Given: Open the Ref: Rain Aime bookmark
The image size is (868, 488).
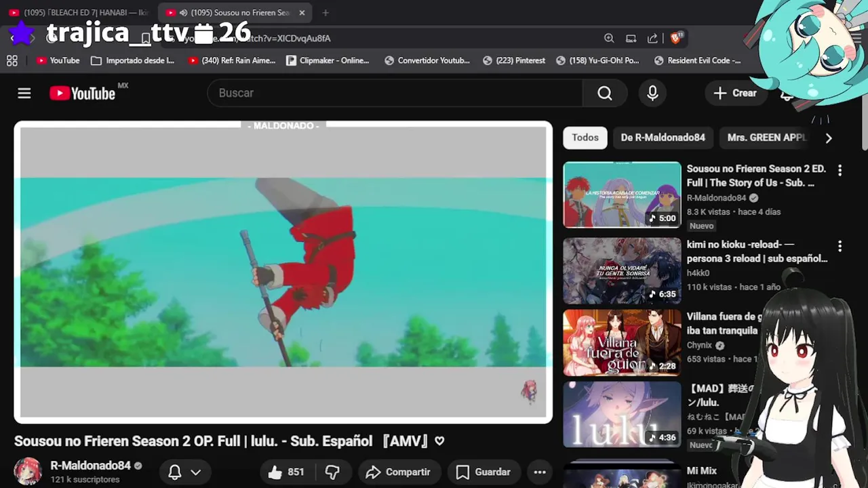Looking at the screenshot, I should (x=231, y=60).
